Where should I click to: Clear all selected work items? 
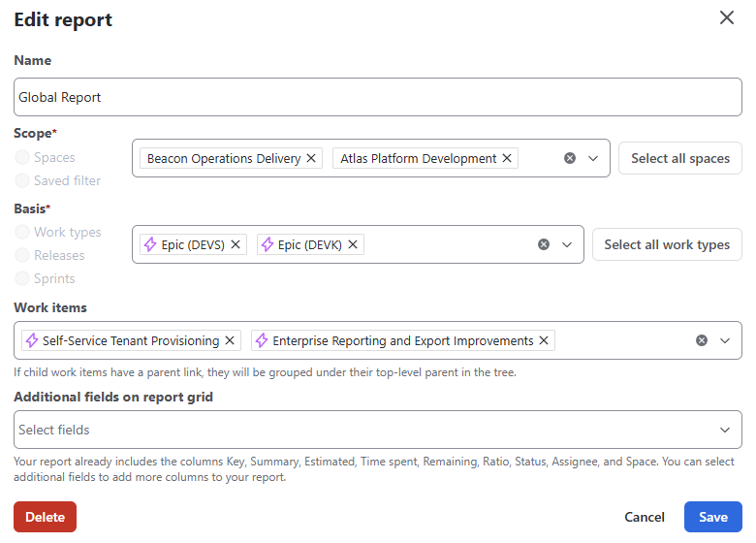click(702, 340)
